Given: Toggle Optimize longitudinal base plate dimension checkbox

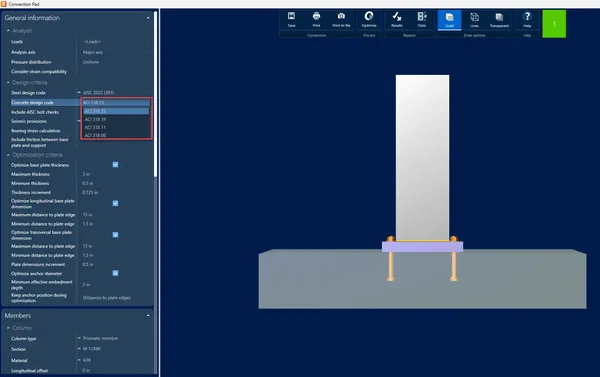Looking at the screenshot, I should pos(115,203).
